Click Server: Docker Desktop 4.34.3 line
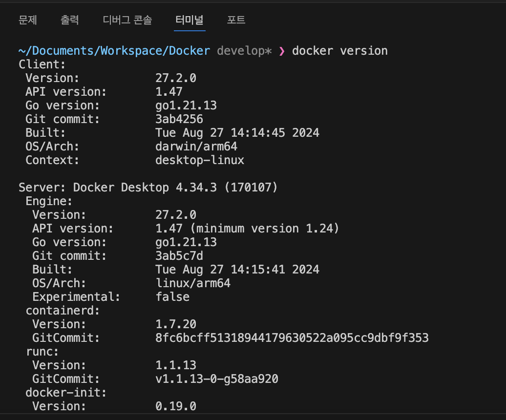Screen dimensions: 506x420 pos(148,188)
